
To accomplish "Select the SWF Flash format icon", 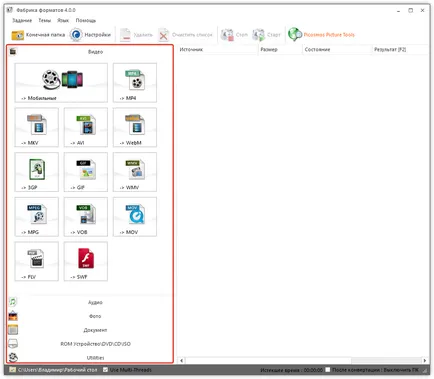I will tap(86, 261).
